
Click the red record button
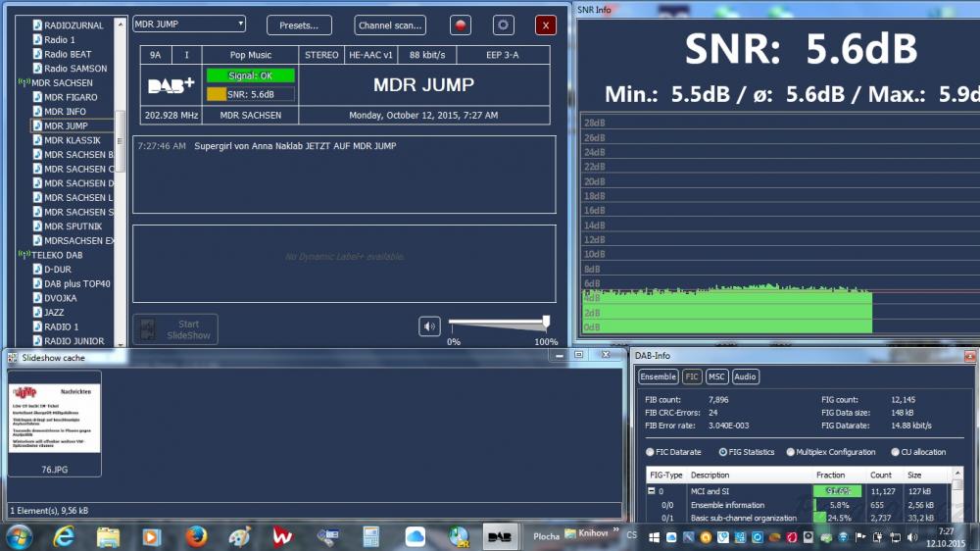tap(461, 25)
